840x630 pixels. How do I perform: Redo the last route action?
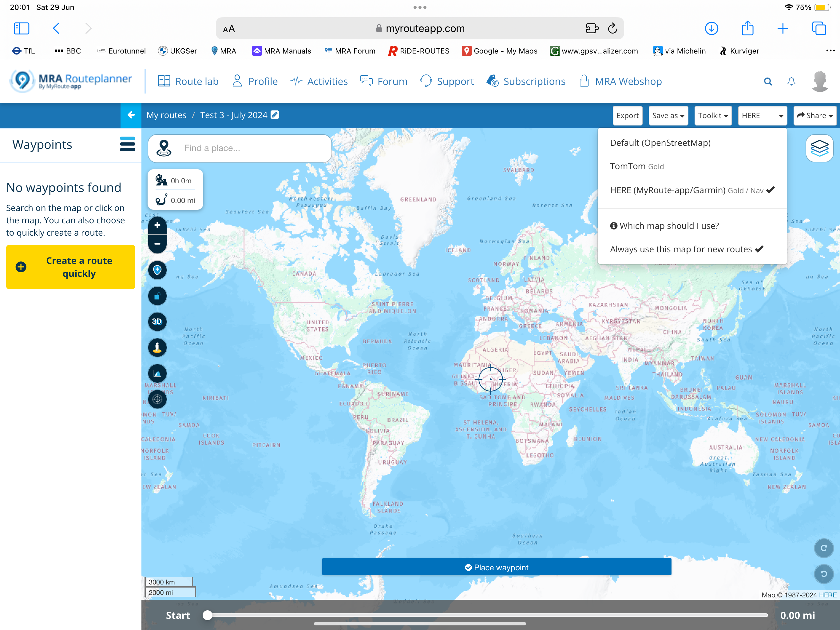point(824,548)
